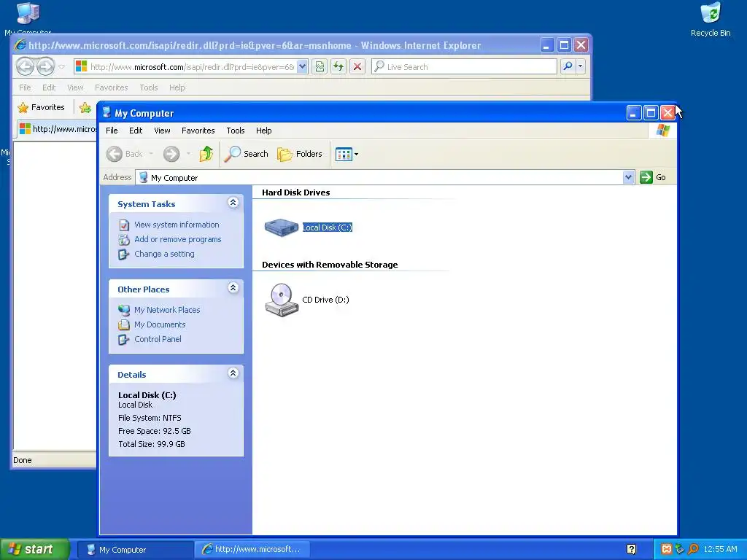This screenshot has height=560, width=747.
Task: Click the Internet Explorer taskbar button
Action: (252, 550)
